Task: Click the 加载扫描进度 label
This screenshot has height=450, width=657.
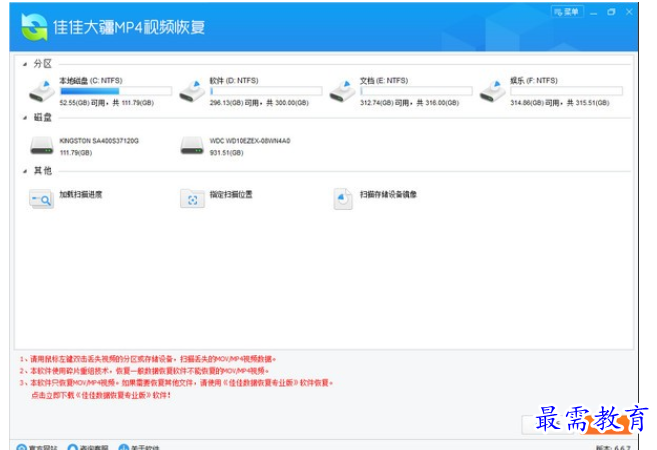Action: tap(81, 194)
